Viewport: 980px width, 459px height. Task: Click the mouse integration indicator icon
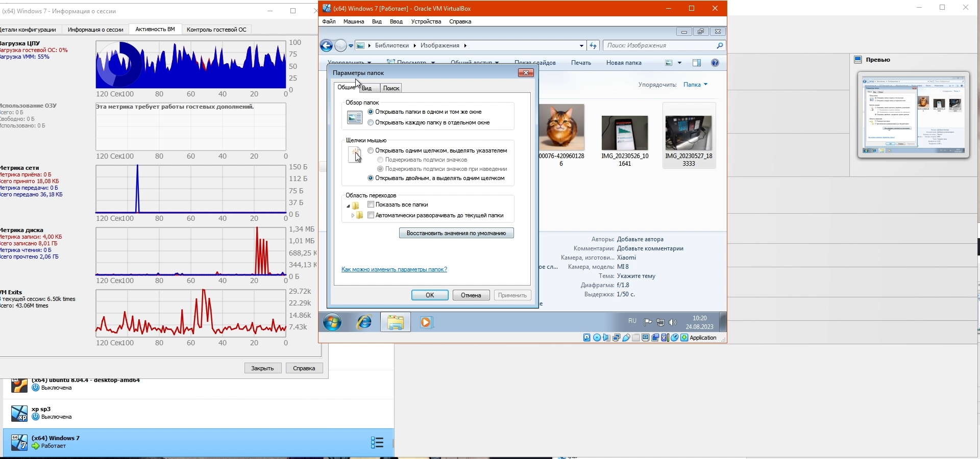675,338
